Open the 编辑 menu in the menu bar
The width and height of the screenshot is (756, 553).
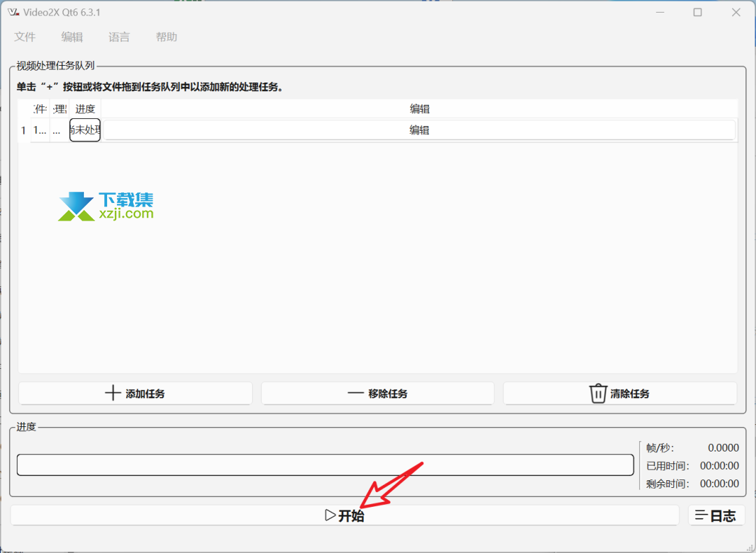pos(72,37)
